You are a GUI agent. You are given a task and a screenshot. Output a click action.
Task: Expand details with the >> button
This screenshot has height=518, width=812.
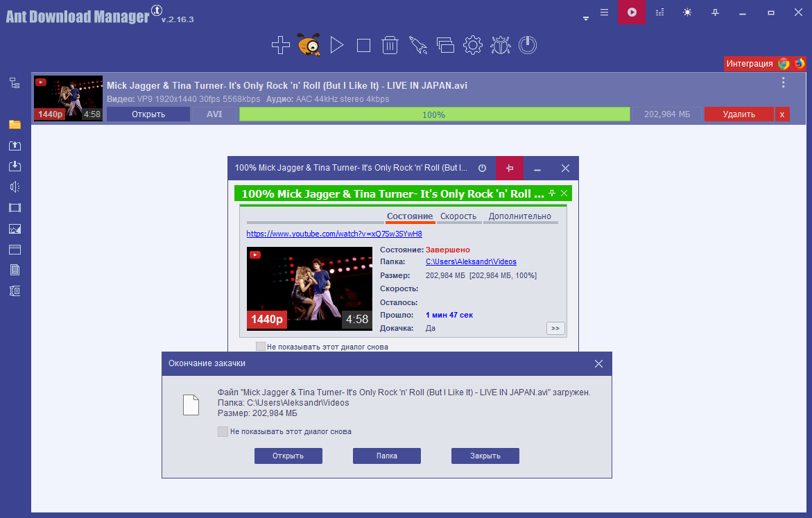tap(555, 329)
